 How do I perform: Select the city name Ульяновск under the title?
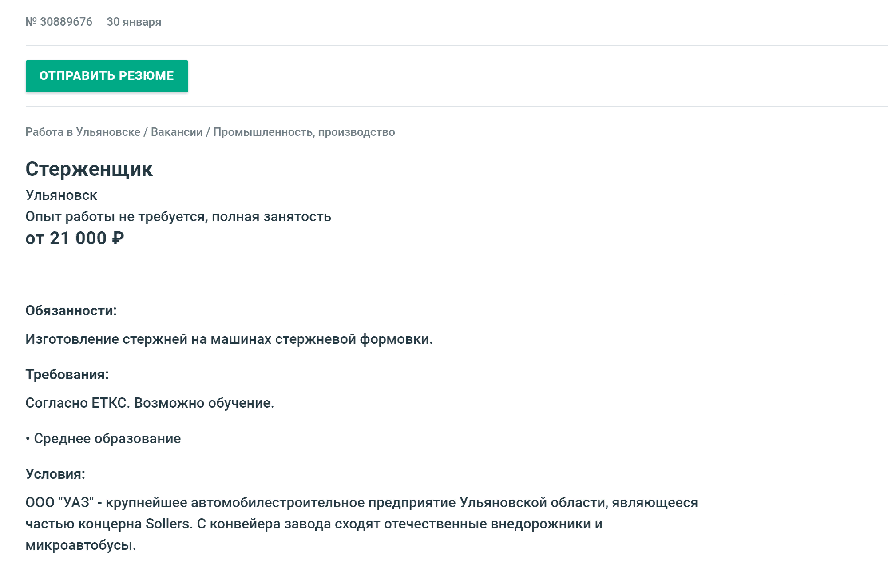(x=61, y=195)
